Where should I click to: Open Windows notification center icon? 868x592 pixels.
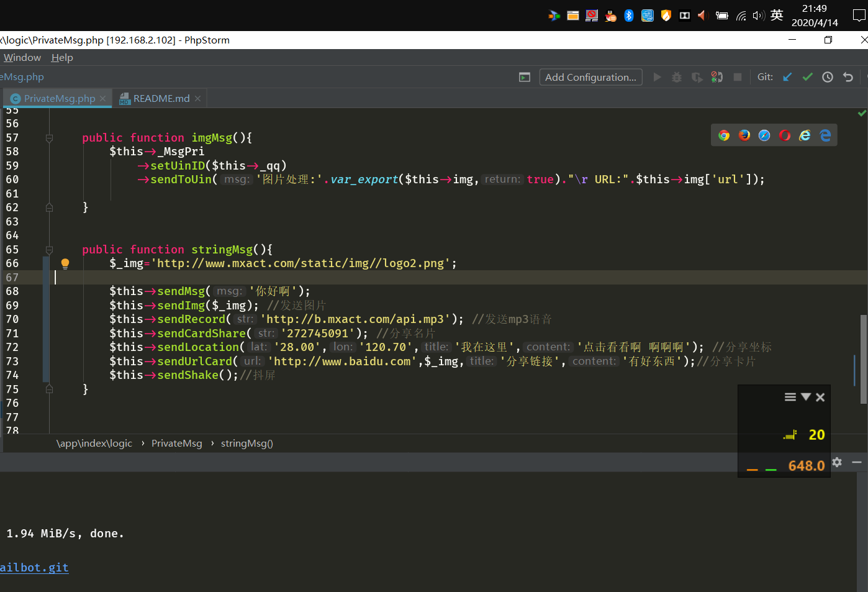[x=859, y=16]
